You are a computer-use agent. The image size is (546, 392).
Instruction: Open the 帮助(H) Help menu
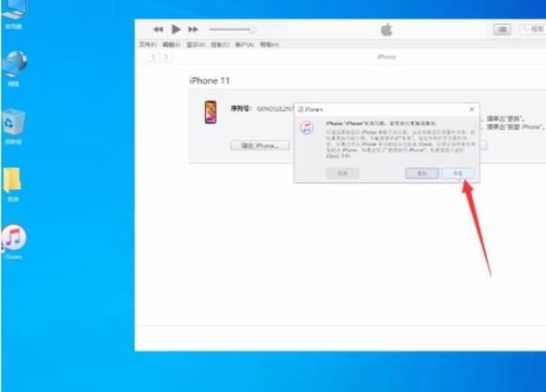pos(269,45)
